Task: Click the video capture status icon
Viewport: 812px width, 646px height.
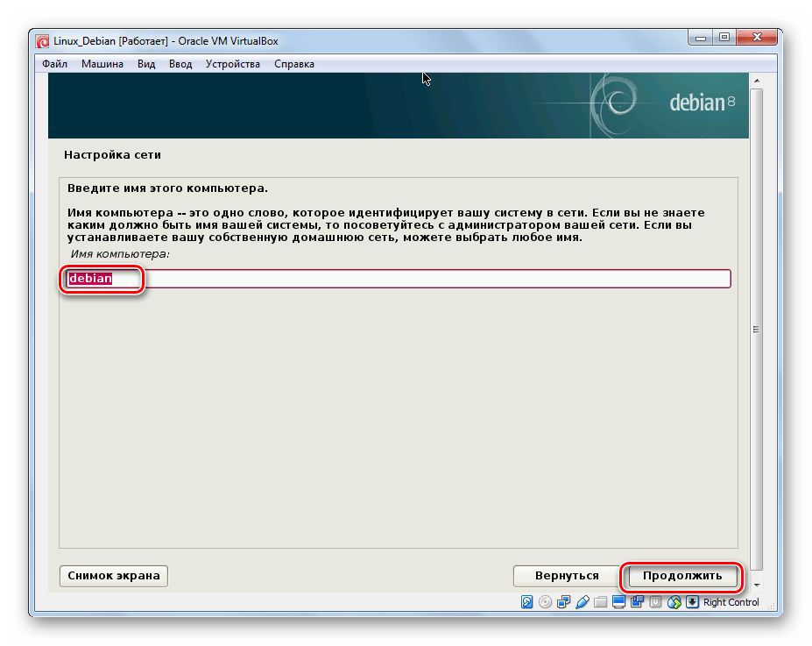Action: pos(637,602)
